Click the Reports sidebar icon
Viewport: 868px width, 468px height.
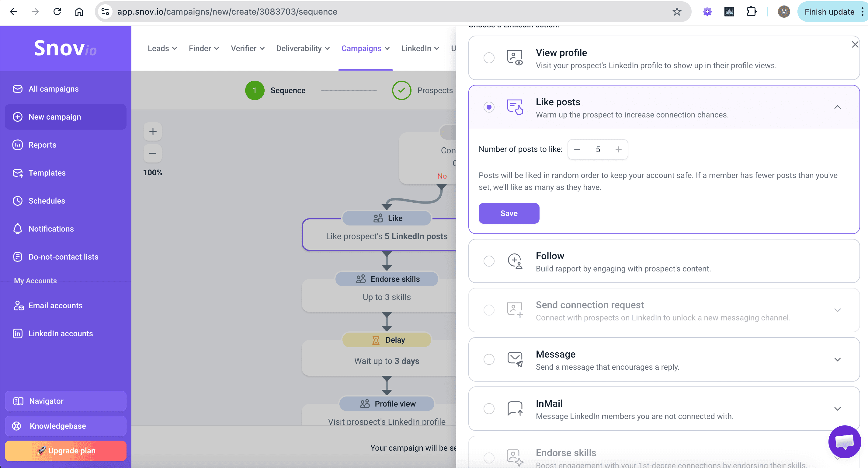pyautogui.click(x=18, y=145)
